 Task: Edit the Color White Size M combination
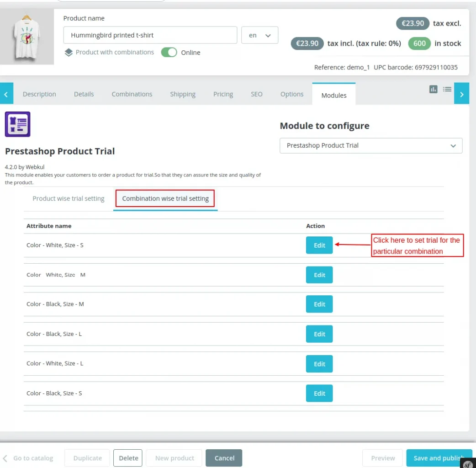319,275
